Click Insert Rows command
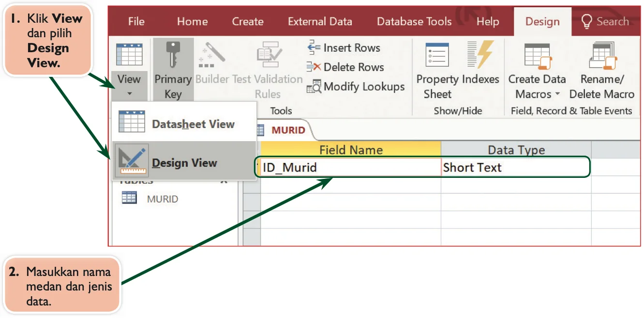644x319 pixels. [x=344, y=48]
